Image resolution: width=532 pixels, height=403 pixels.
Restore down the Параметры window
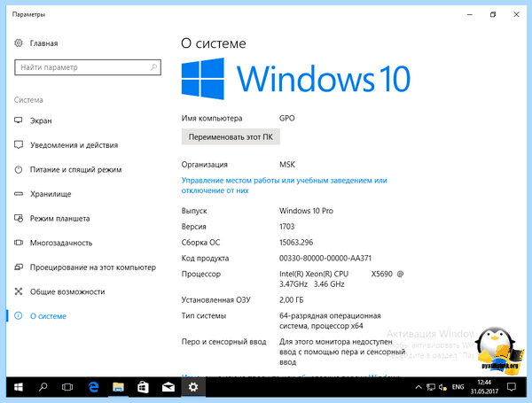tap(493, 14)
